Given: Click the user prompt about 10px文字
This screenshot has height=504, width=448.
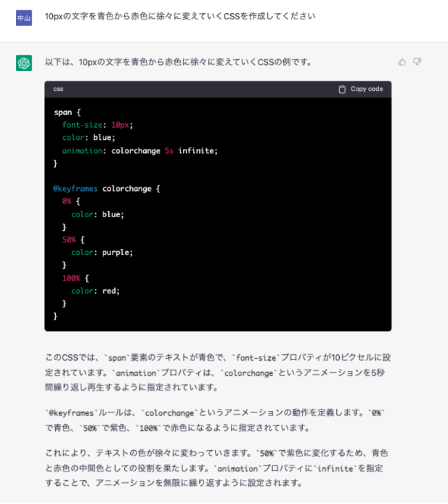Looking at the screenshot, I should 180,16.
